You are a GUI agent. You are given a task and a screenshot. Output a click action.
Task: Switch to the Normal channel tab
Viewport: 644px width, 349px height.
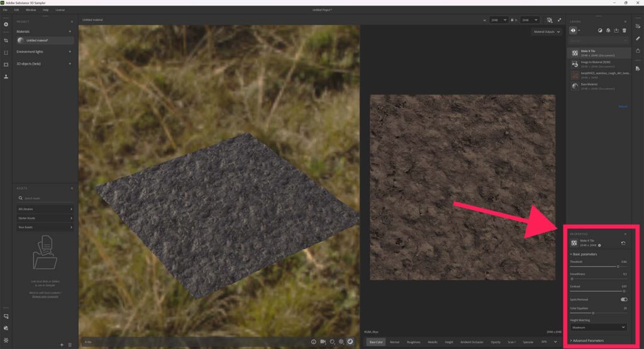[x=394, y=341]
